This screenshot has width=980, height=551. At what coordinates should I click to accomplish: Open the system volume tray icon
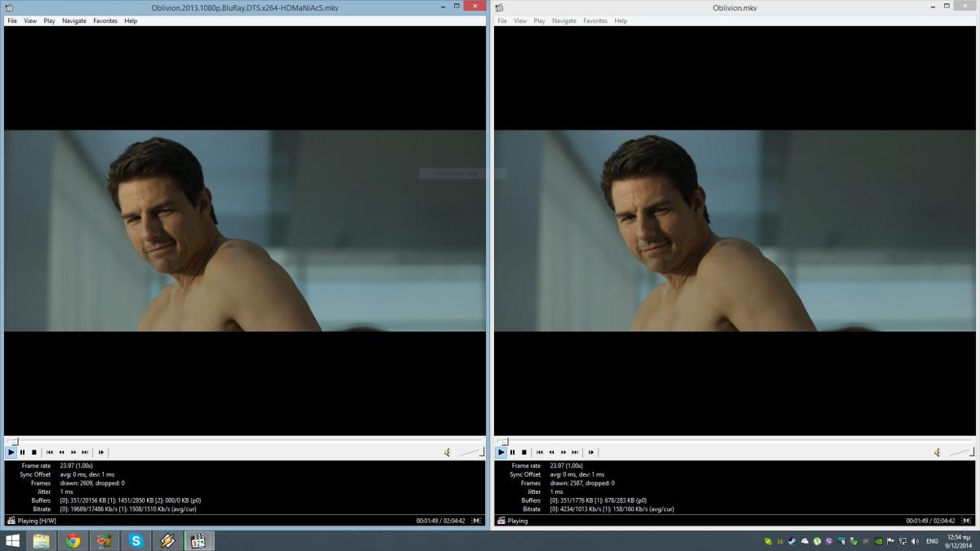click(x=914, y=541)
